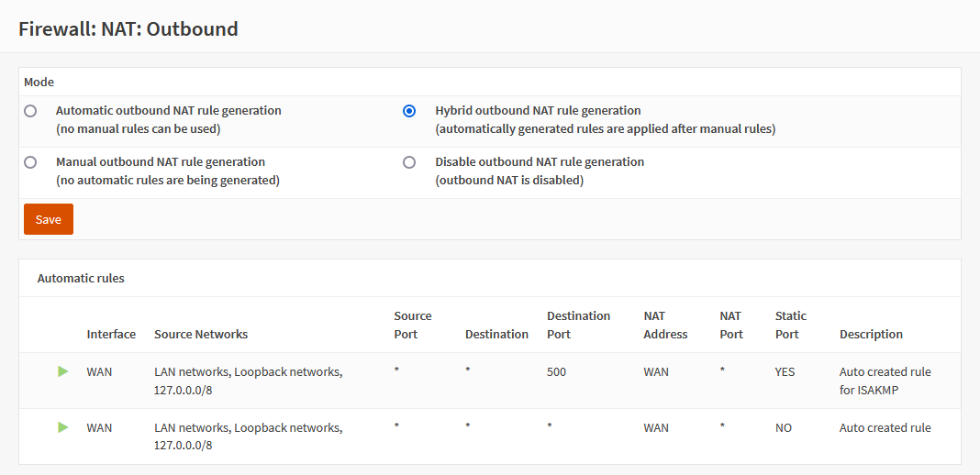Choose Manual outbound NAT rule generation
980x475 pixels.
point(30,162)
